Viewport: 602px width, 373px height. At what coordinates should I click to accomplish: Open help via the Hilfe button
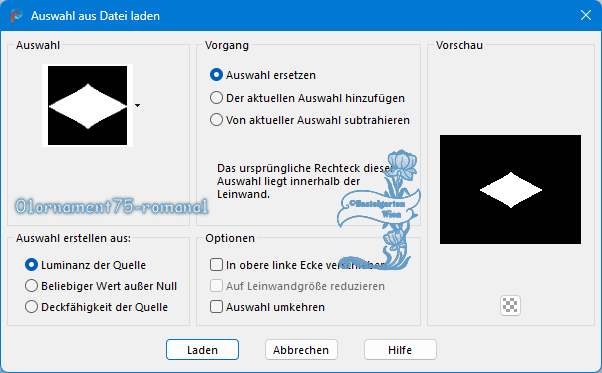click(400, 350)
